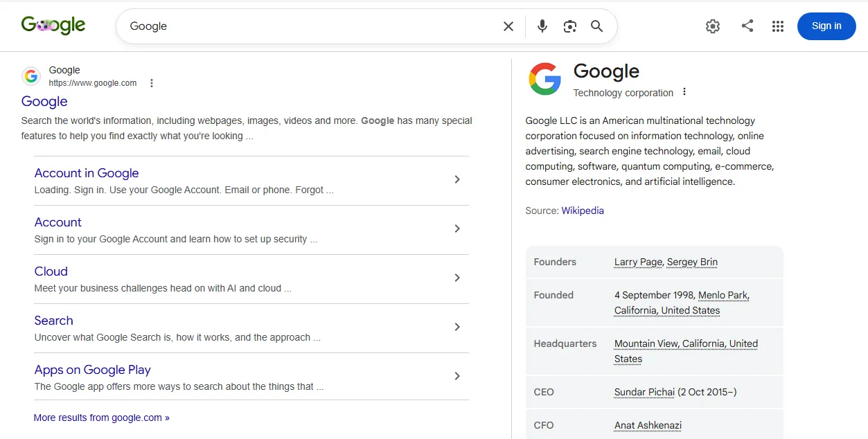868x439 pixels.
Task: Expand chevron beside the 'Sign in to your Google Account' snippet
Action: [x=457, y=229]
